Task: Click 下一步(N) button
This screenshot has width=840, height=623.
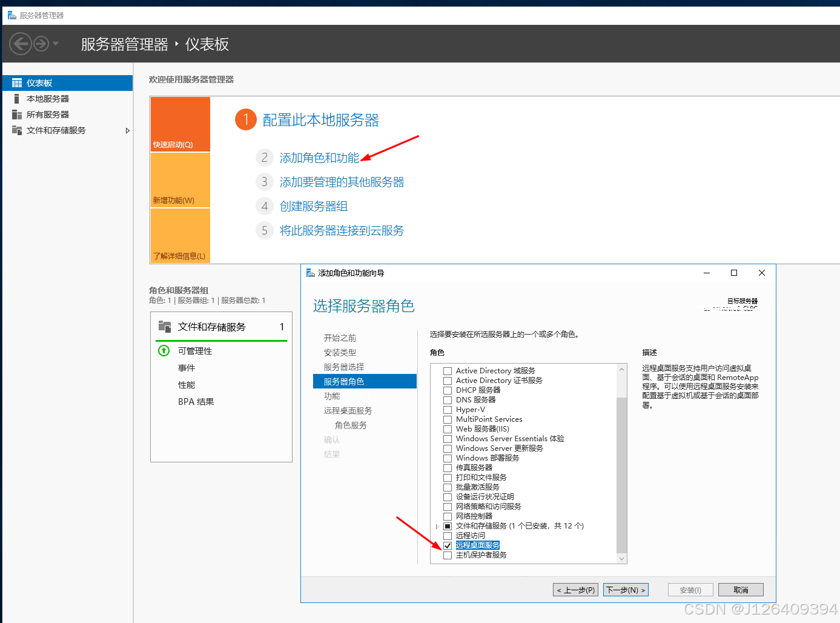Action: pyautogui.click(x=626, y=590)
